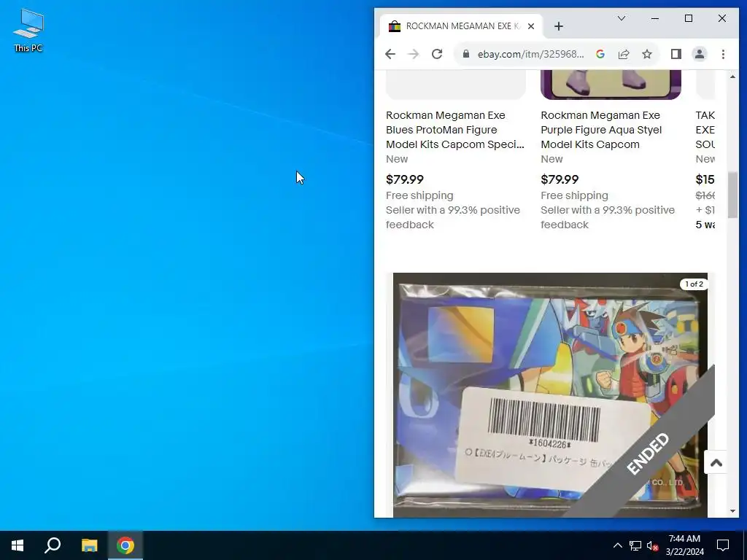This screenshot has height=560, width=747.
Task: Maximize the Chrome window
Action: [689, 18]
